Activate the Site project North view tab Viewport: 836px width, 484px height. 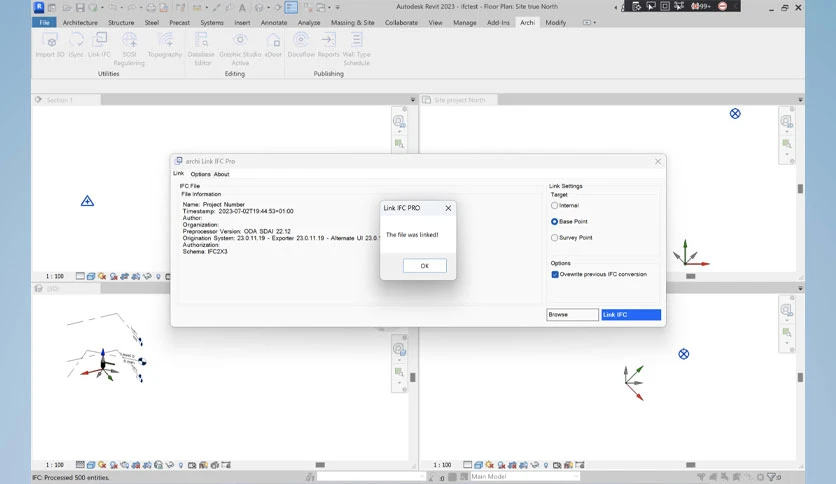click(459, 100)
